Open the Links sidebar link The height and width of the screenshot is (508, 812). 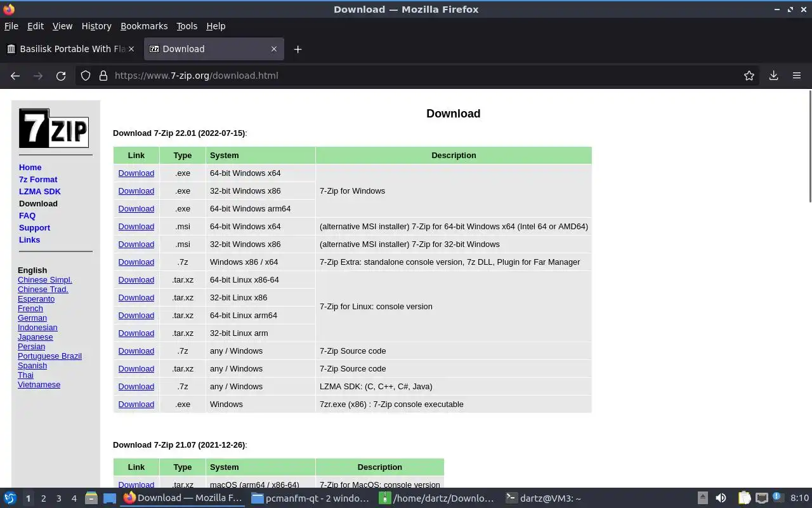pos(29,240)
